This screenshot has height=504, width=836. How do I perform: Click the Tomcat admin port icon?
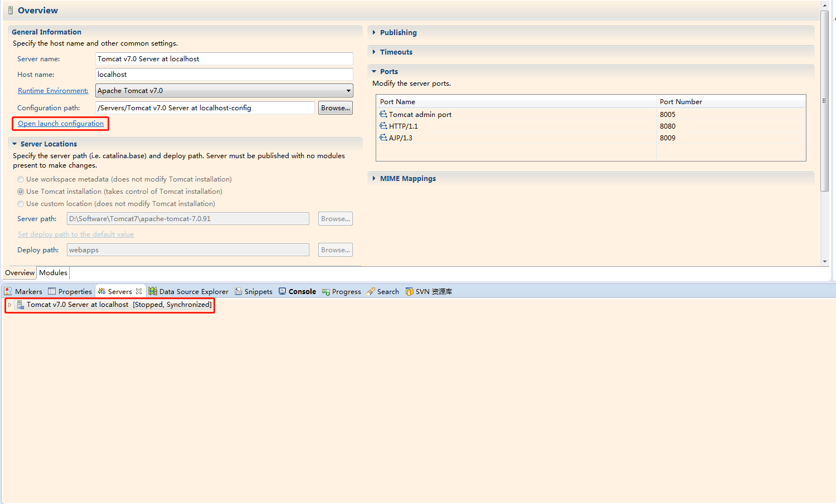[383, 114]
